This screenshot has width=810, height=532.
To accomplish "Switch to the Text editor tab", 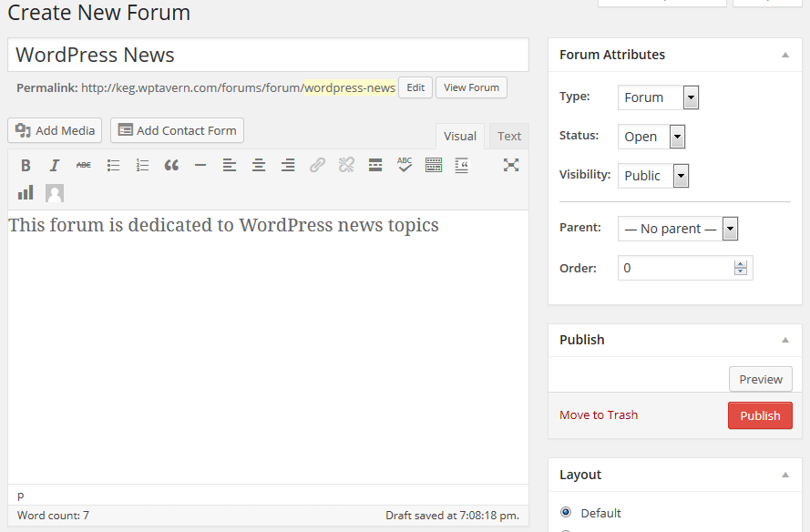I will tap(508, 137).
